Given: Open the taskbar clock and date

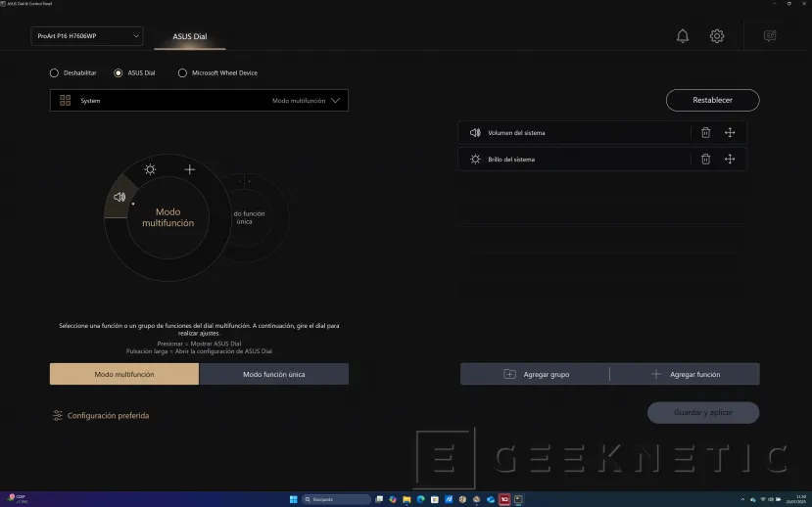Looking at the screenshot, I should pos(795,499).
